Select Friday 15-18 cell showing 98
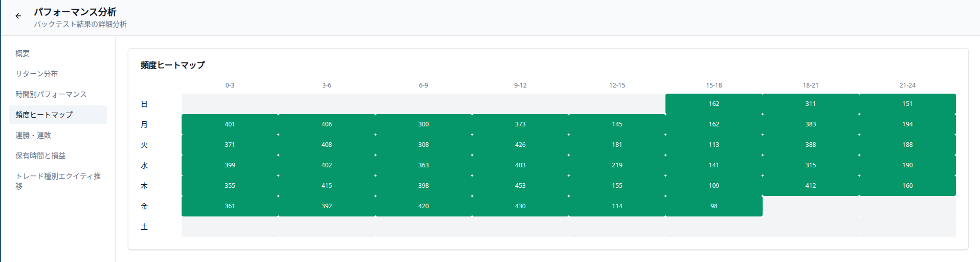Viewport: 980px width, 262px height. 714,206
